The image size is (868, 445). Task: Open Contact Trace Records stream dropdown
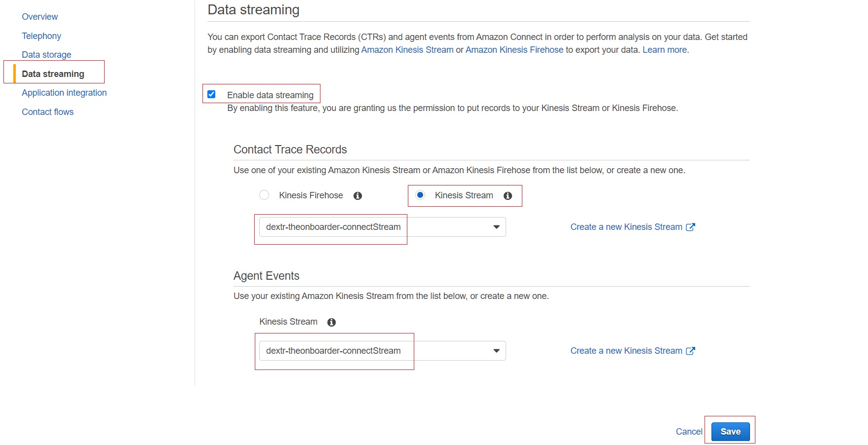pyautogui.click(x=383, y=227)
